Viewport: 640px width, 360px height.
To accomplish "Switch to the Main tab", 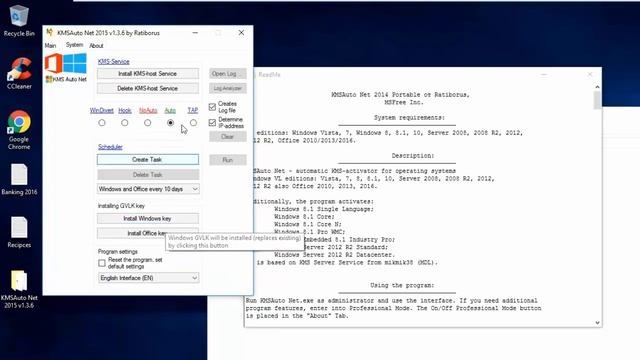I will click(x=50, y=45).
